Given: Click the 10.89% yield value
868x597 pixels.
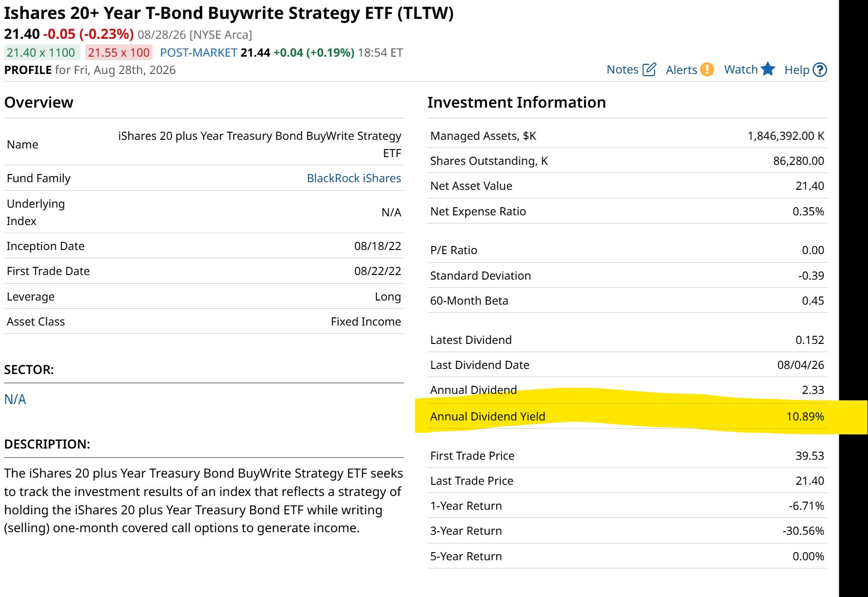Looking at the screenshot, I should [805, 416].
